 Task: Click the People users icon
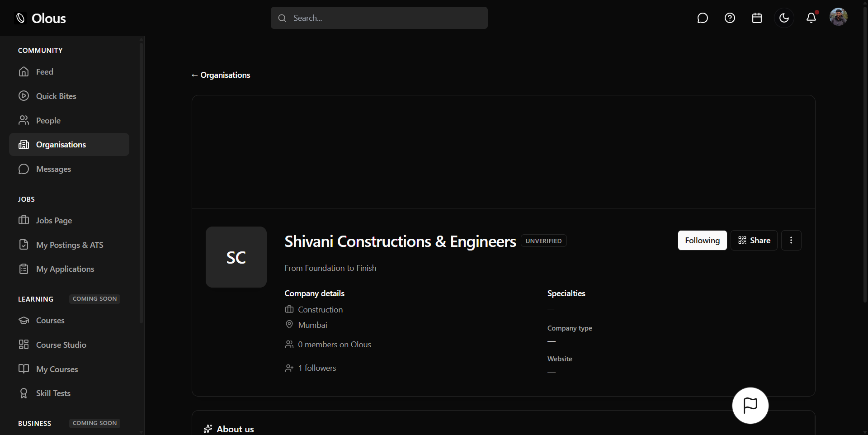tap(24, 120)
